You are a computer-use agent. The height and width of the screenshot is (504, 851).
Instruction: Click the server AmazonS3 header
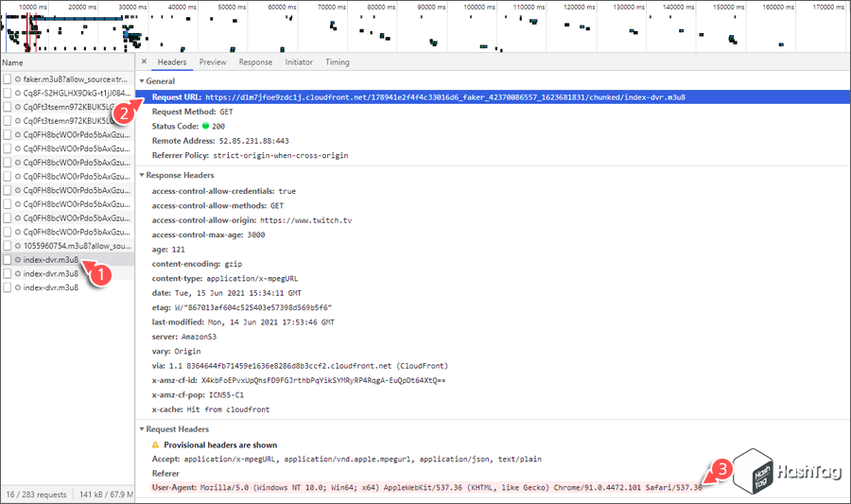[184, 337]
